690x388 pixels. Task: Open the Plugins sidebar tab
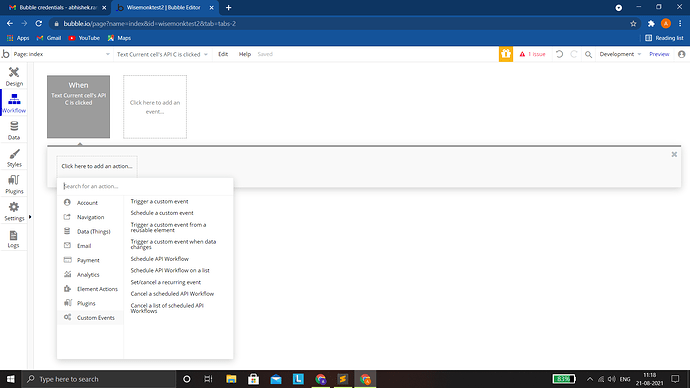(x=14, y=184)
